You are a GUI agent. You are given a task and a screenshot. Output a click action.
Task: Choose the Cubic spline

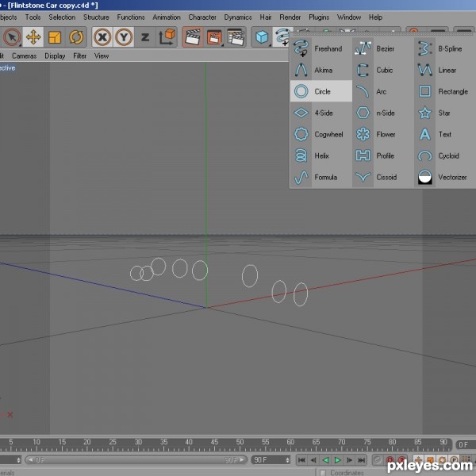click(x=383, y=70)
